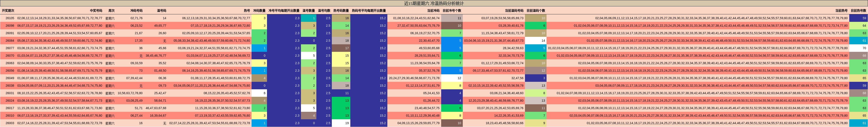868x127 pixels.
Task: Select period number 26056
Action: click(x=10, y=71)
